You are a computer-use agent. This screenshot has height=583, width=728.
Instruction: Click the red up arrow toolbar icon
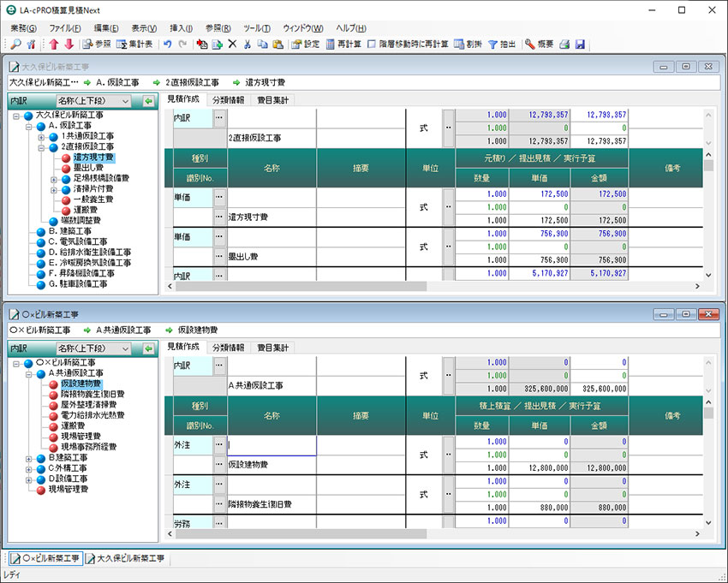[54, 44]
